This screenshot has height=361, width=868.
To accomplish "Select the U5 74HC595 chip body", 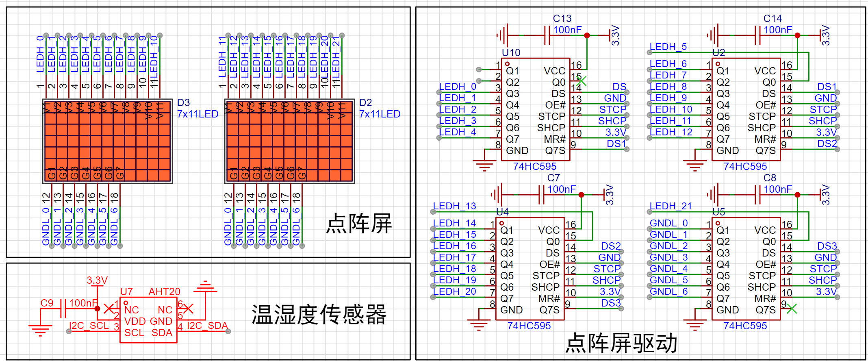I will click(746, 269).
